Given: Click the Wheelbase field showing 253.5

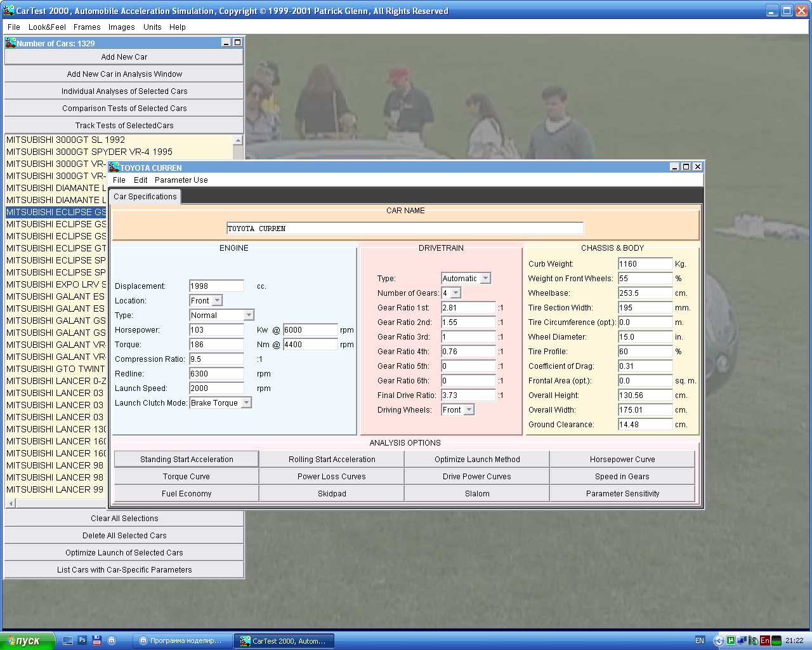Looking at the screenshot, I should [x=645, y=293].
